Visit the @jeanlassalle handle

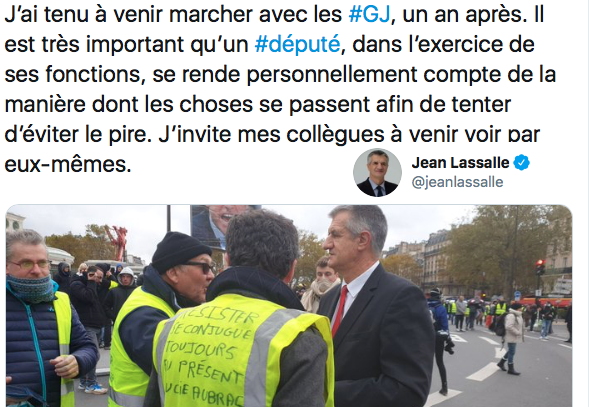(457, 182)
